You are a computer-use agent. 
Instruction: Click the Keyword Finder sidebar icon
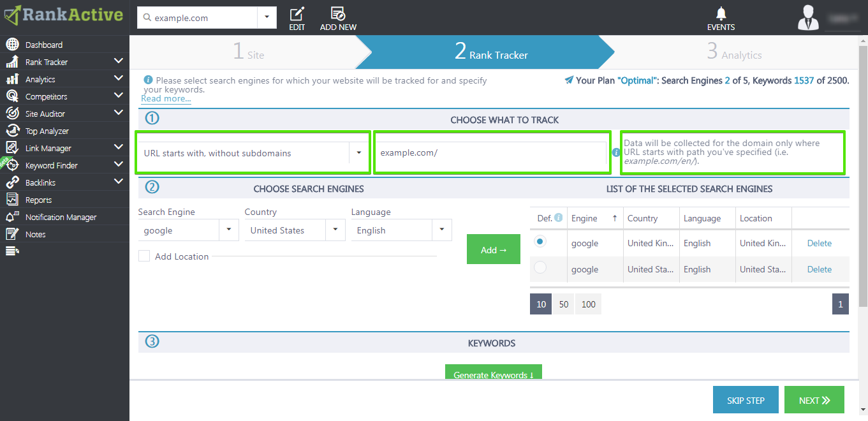pos(12,165)
